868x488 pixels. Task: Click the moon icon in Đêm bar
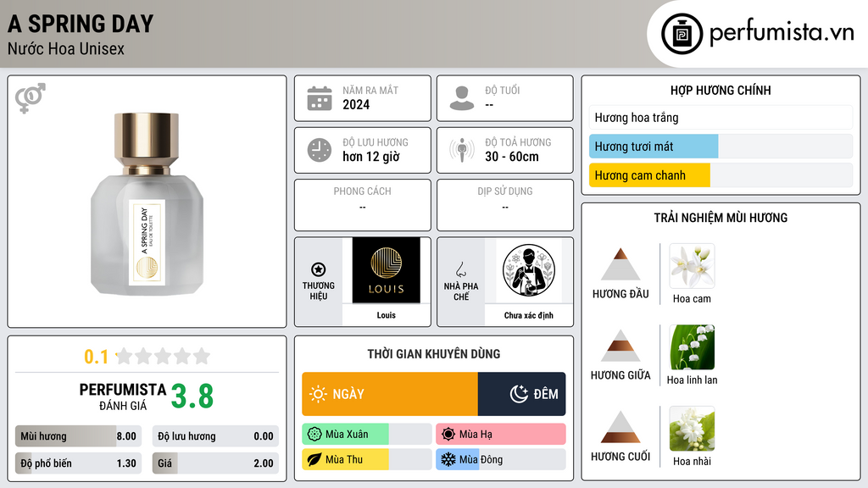[x=519, y=394]
